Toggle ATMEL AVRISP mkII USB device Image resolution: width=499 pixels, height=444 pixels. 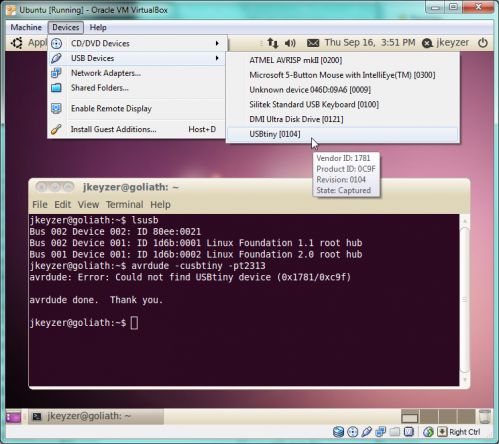point(343,60)
